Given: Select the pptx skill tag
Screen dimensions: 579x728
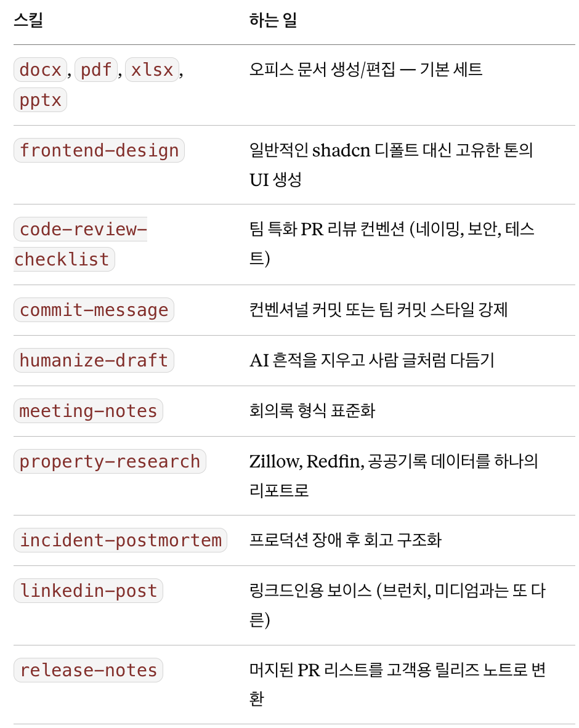Looking at the screenshot, I should (41, 100).
